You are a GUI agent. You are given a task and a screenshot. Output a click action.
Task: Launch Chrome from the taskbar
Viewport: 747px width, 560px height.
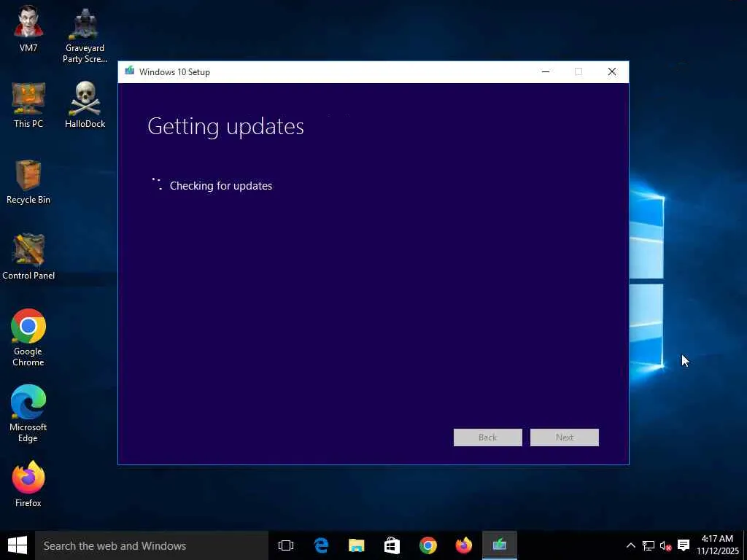(x=427, y=545)
